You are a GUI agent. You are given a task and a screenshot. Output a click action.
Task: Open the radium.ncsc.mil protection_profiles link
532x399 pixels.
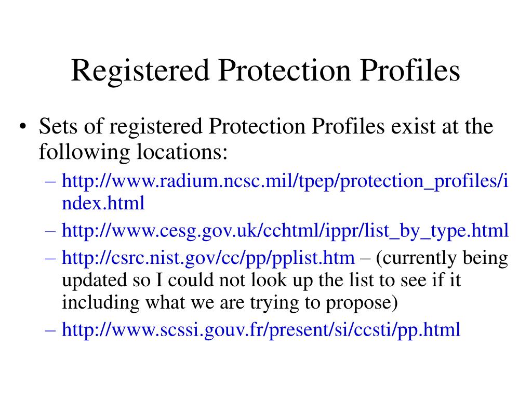285,181
